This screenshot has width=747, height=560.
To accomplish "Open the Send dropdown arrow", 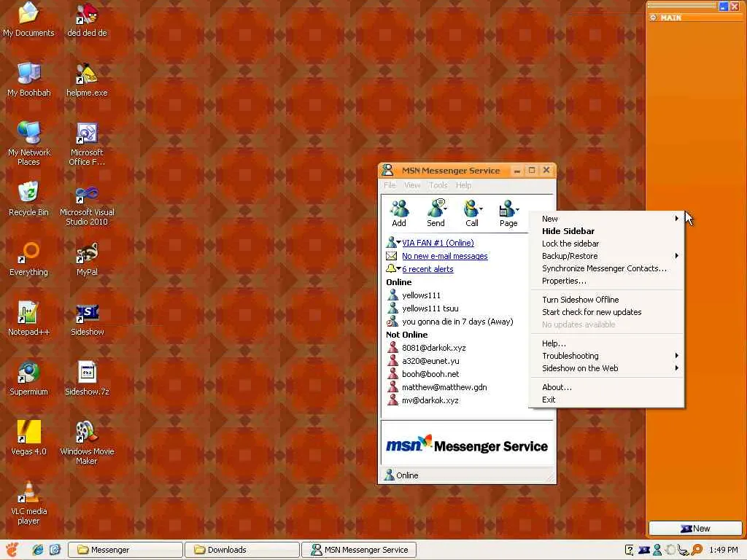I will tap(446, 209).
